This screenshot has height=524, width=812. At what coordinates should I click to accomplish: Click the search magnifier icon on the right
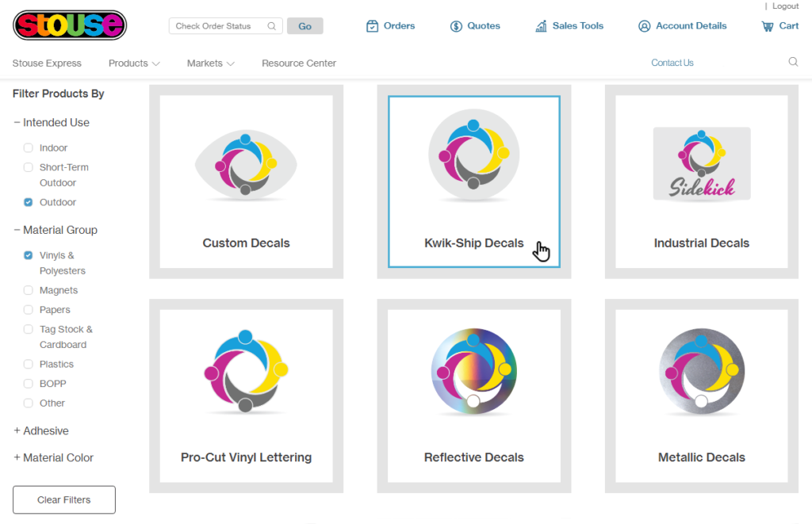(793, 61)
